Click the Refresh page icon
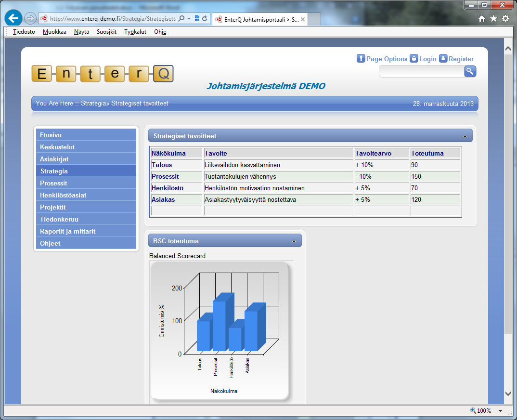 pyautogui.click(x=205, y=19)
